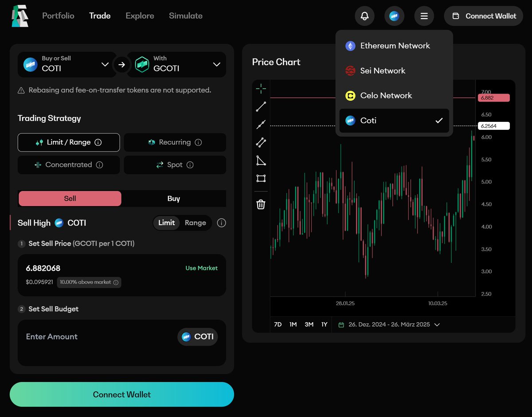Select the crosshair drawing tool
The width and height of the screenshot is (532, 417).
point(261,88)
